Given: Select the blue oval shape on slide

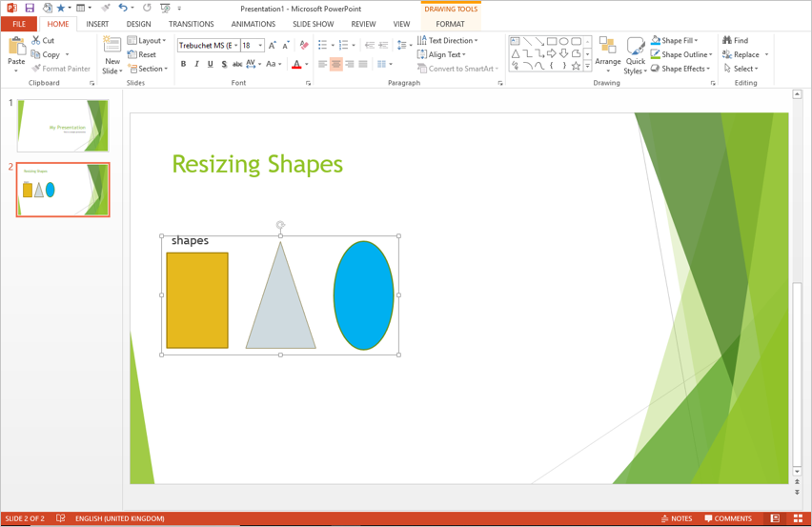Looking at the screenshot, I should tap(363, 295).
